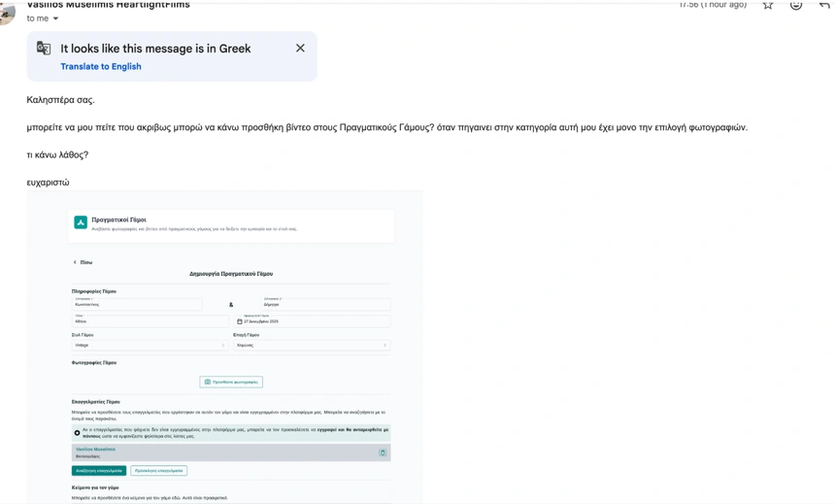Open the Χειμώνας wedding season dropdown
This screenshot has width=835, height=504.
[x=312, y=345]
